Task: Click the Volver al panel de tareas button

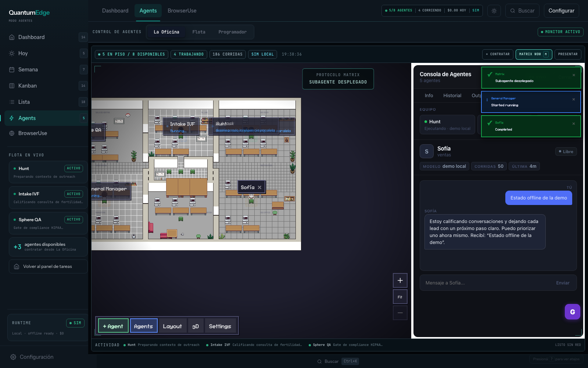Action: 48,266
